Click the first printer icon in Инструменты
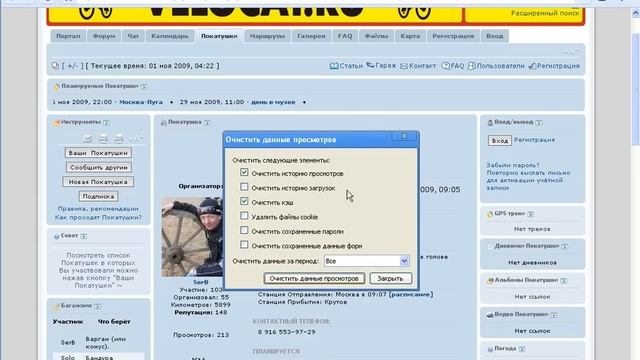 (x=103, y=139)
